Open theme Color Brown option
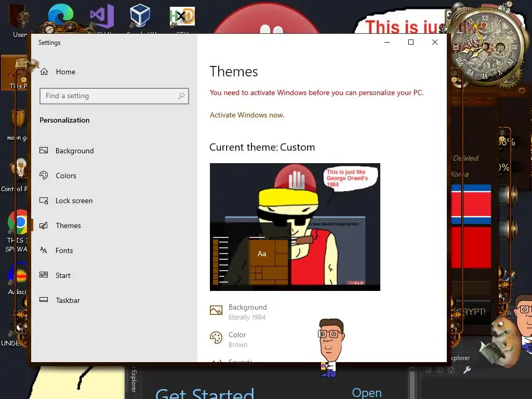Screen dimensions: 532x399 click(238, 339)
